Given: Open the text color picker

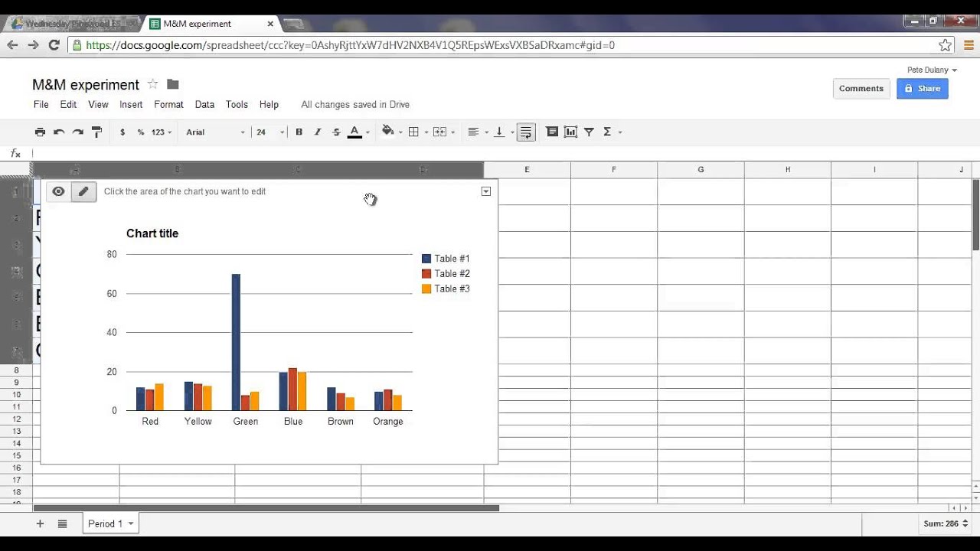Looking at the screenshot, I should [x=358, y=132].
